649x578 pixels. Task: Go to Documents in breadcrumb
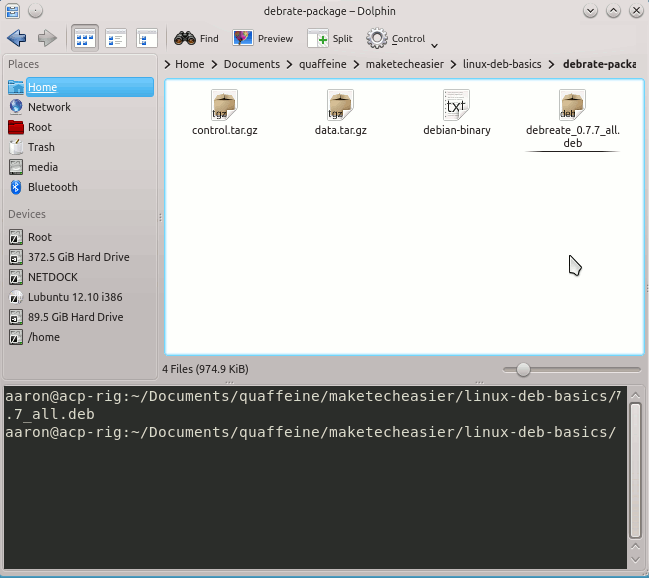(252, 64)
